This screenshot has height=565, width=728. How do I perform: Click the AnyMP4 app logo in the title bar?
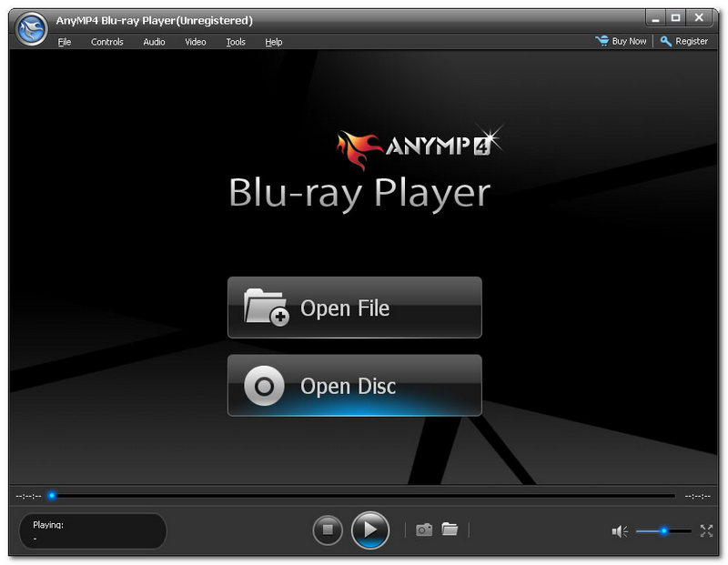click(31, 29)
